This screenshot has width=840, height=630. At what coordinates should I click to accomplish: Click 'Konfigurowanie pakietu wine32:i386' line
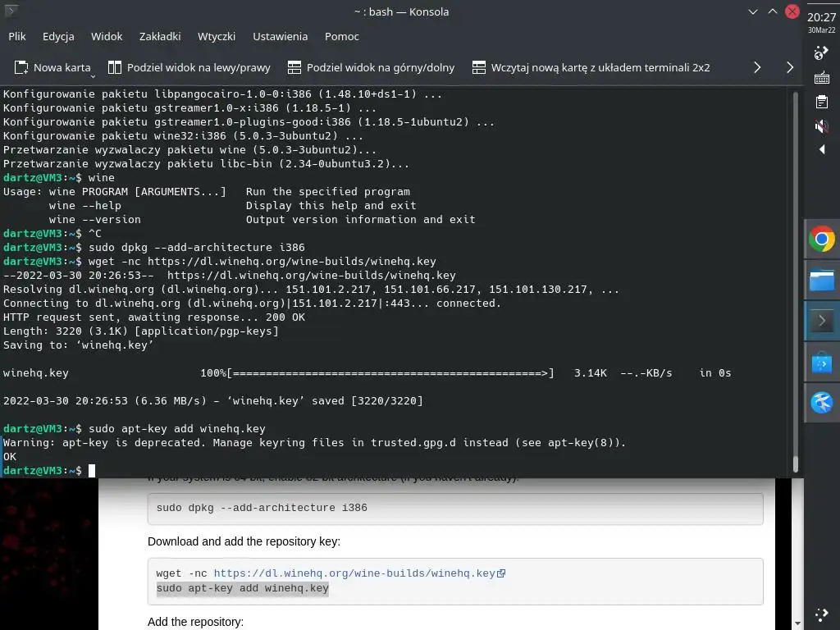183,136
